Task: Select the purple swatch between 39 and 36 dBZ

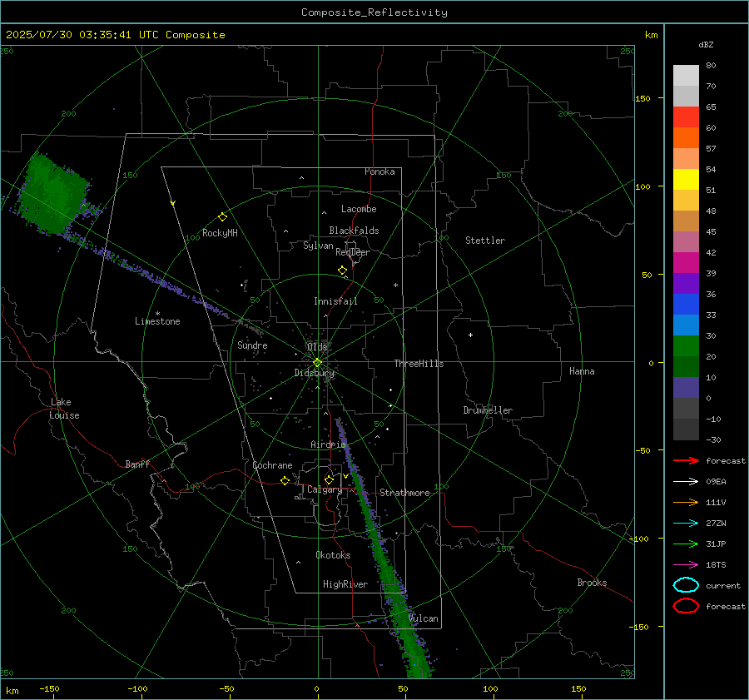Action: point(686,283)
